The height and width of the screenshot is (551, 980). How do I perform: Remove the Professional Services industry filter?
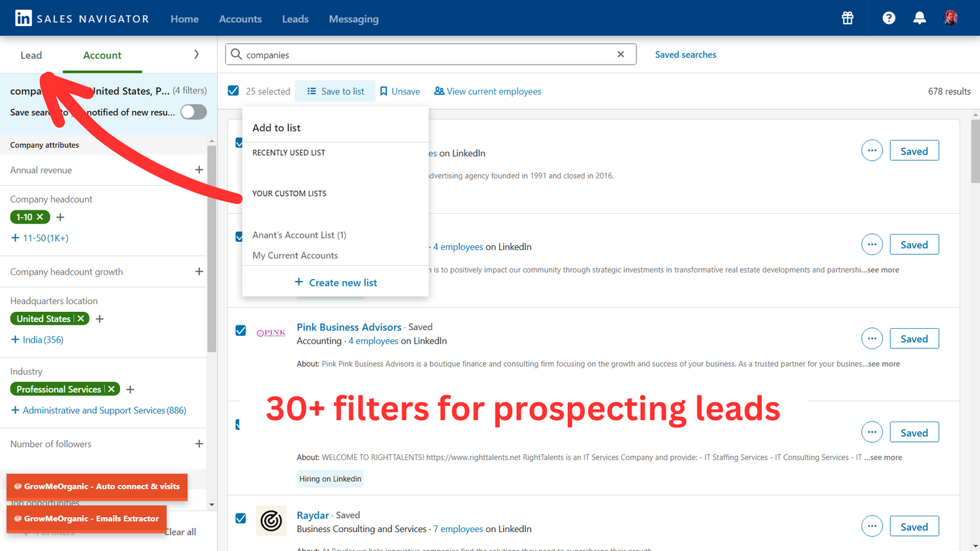[x=112, y=390]
